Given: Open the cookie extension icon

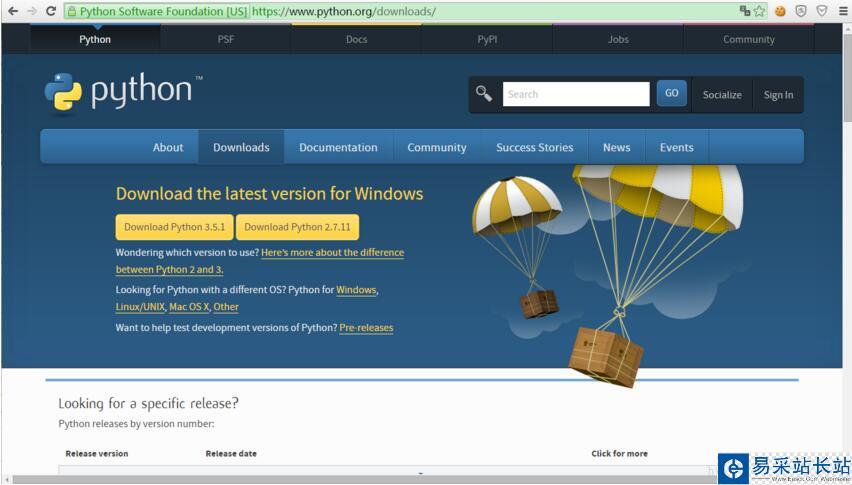Looking at the screenshot, I should tap(780, 11).
